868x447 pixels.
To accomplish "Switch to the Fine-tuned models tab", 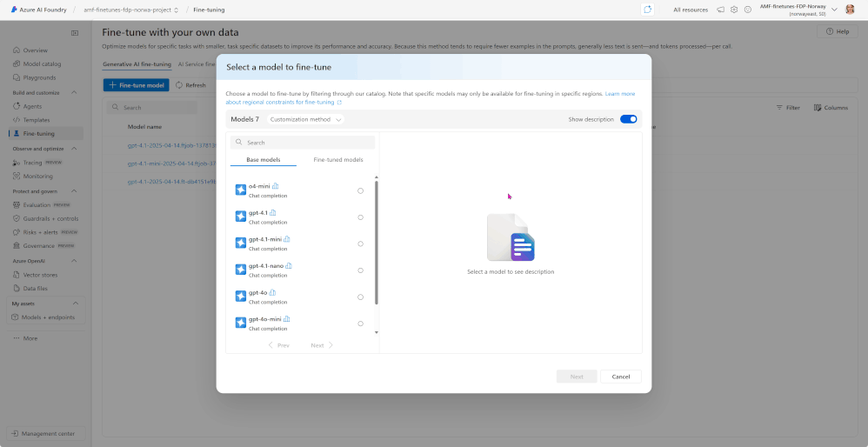I will pos(338,160).
